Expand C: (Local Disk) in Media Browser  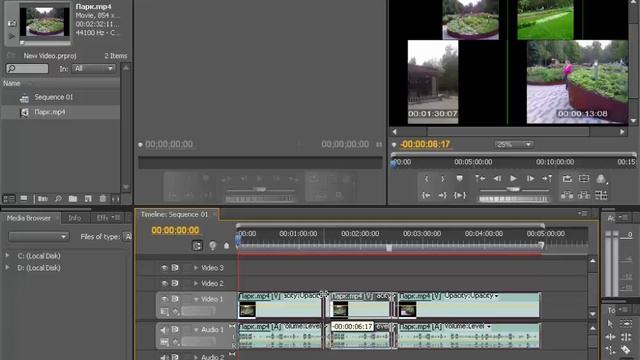point(7,256)
